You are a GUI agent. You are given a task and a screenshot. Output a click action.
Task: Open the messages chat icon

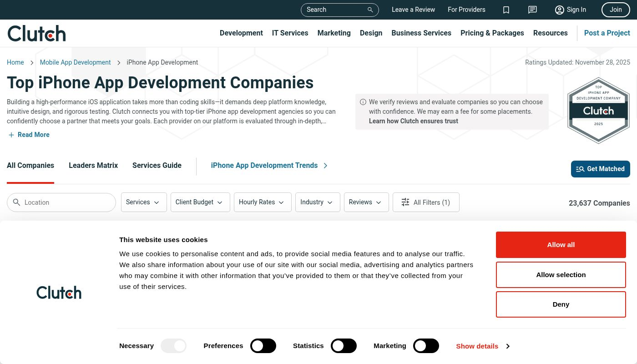pos(532,10)
